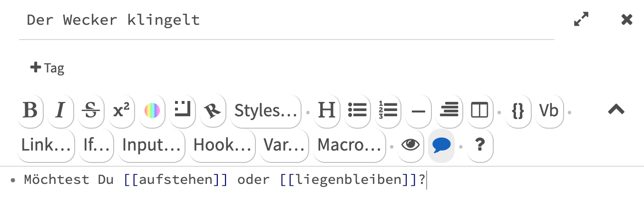
Task: Insert a numbered list
Action: pyautogui.click(x=388, y=111)
